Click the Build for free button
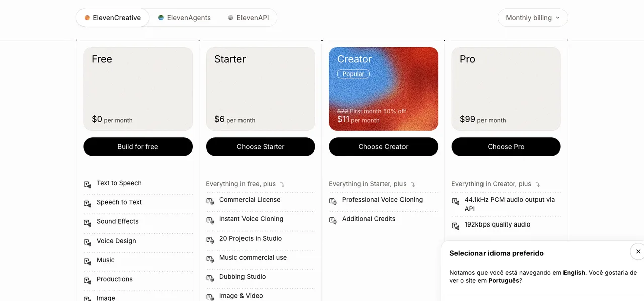 point(138,147)
